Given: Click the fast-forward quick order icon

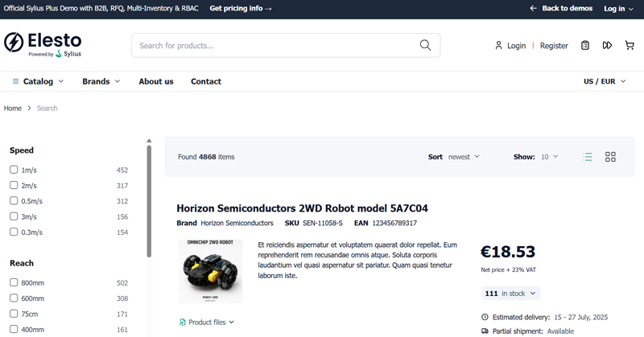Looking at the screenshot, I should click(607, 46).
